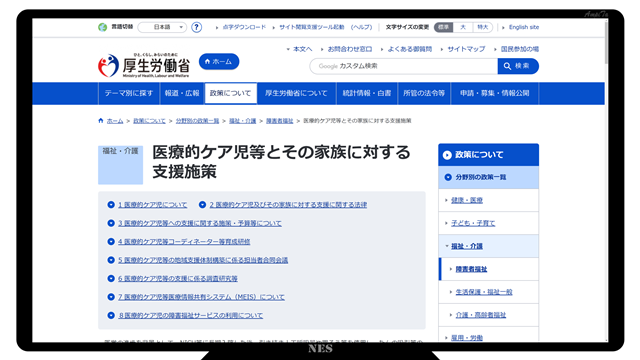Click the ホーム button

pos(219,62)
